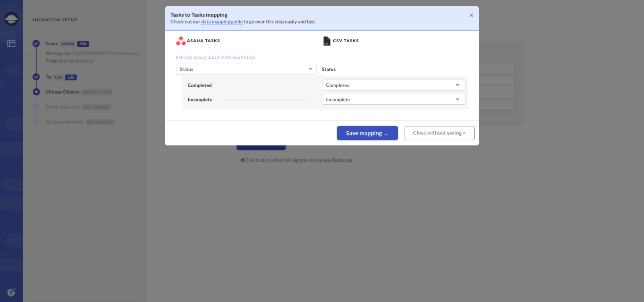Image resolution: width=644 pixels, height=302 pixels.
Task: Click the planet logo in the sidebar
Action: point(11,19)
